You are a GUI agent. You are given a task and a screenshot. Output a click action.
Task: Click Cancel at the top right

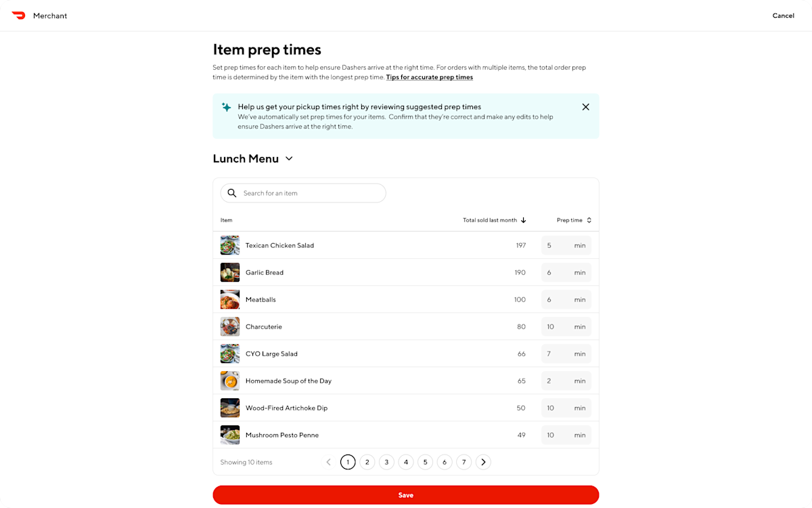tap(783, 15)
